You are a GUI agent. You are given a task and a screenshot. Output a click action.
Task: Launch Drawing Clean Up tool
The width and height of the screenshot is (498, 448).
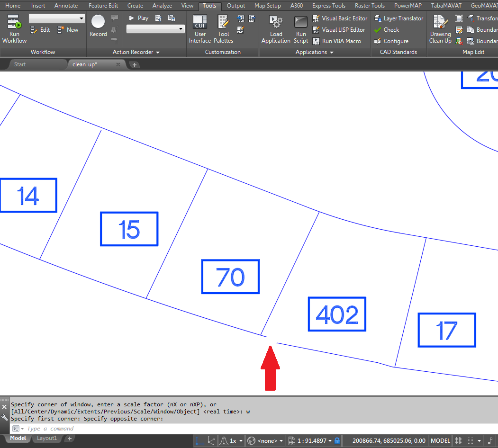440,29
